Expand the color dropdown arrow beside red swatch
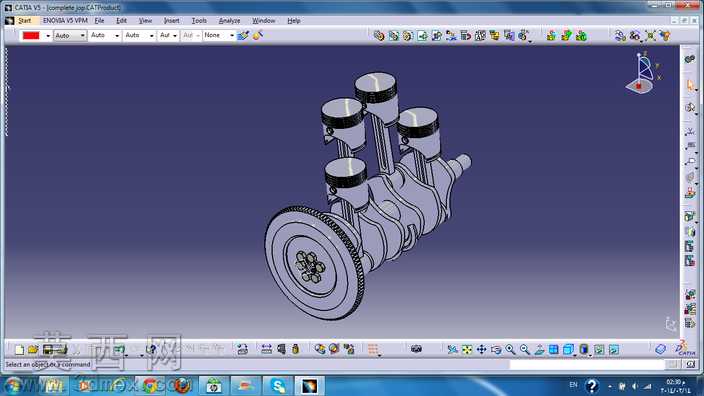The image size is (704, 396). (48, 35)
